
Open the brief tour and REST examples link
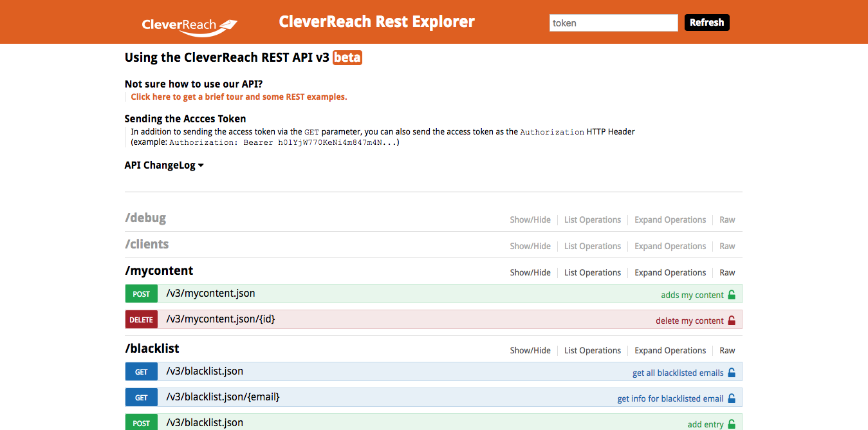coord(239,97)
